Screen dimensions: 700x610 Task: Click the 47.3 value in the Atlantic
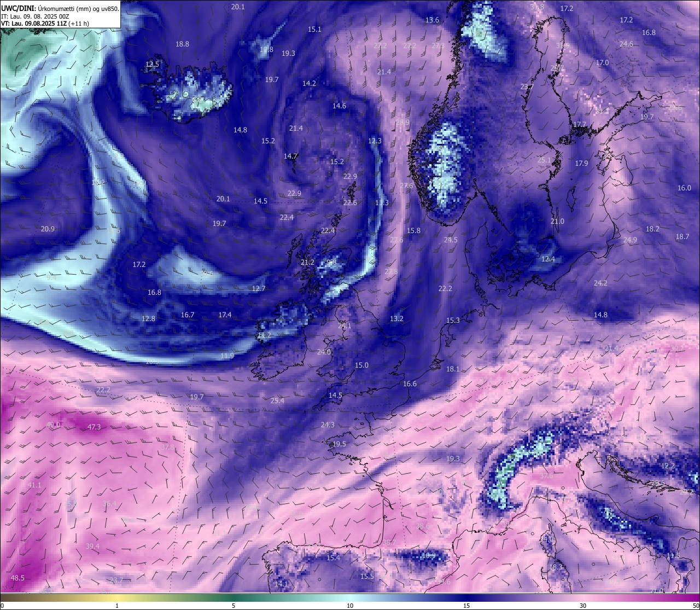94,427
